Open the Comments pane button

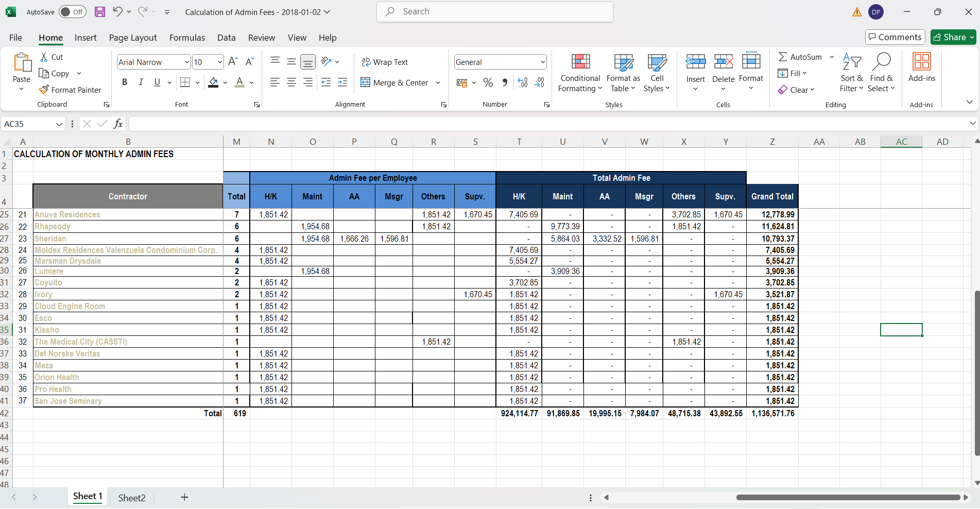click(895, 37)
